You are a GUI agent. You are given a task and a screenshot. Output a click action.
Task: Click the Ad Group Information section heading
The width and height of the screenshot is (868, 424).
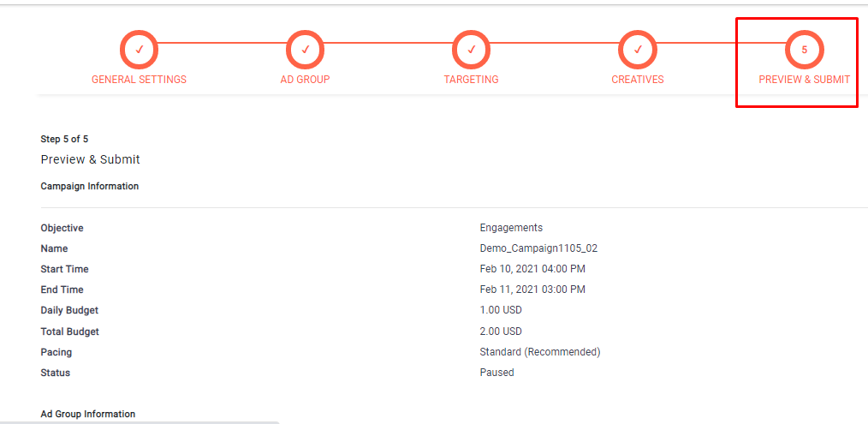(x=88, y=414)
